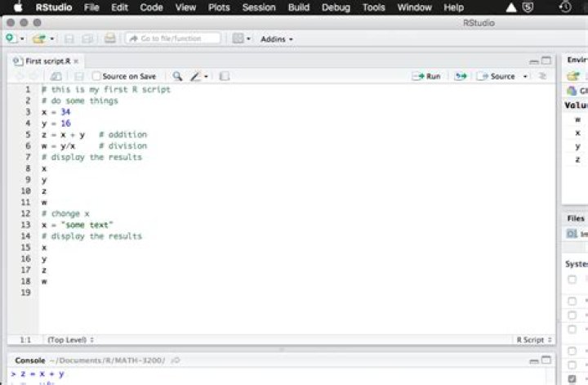Enable the Source on Save checkbox

pyautogui.click(x=96, y=76)
